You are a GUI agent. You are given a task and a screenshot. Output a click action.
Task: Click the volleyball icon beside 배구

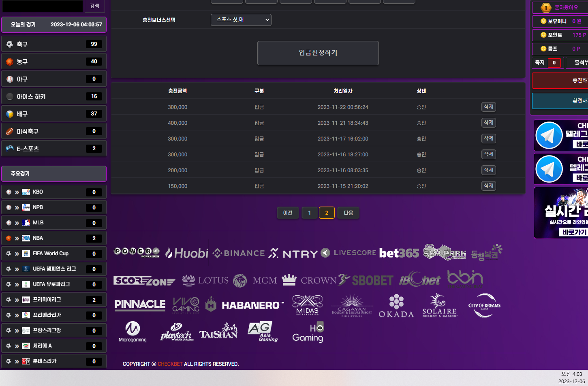[x=10, y=114]
